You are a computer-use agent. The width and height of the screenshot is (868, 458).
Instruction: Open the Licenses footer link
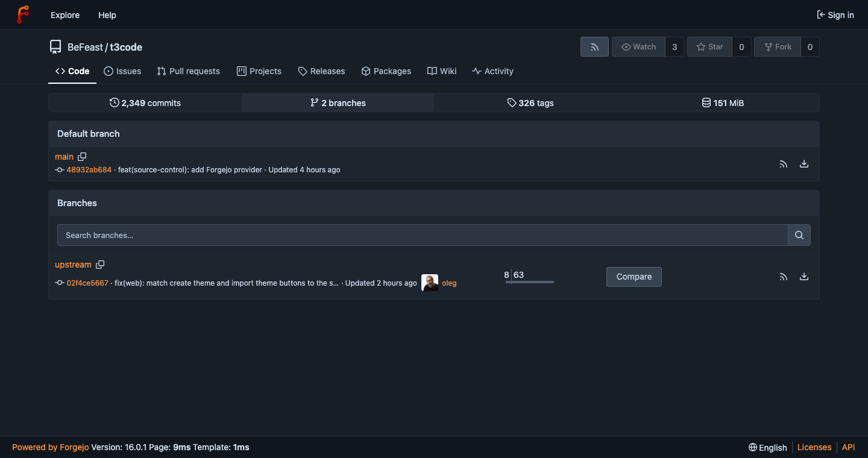click(814, 447)
